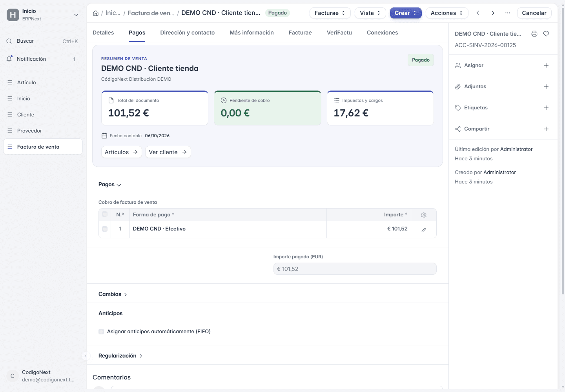
Task: Click DEMO CND · Efectivo cell
Action: point(228,229)
